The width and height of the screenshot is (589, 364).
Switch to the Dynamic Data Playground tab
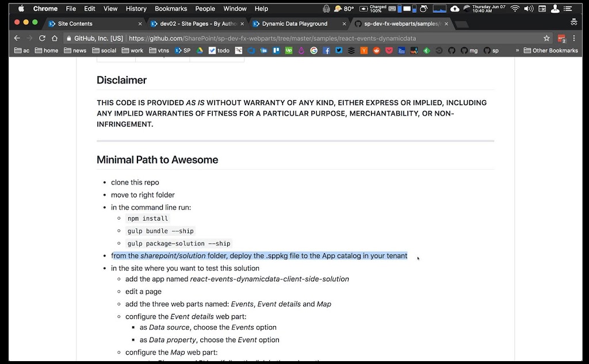click(x=299, y=24)
